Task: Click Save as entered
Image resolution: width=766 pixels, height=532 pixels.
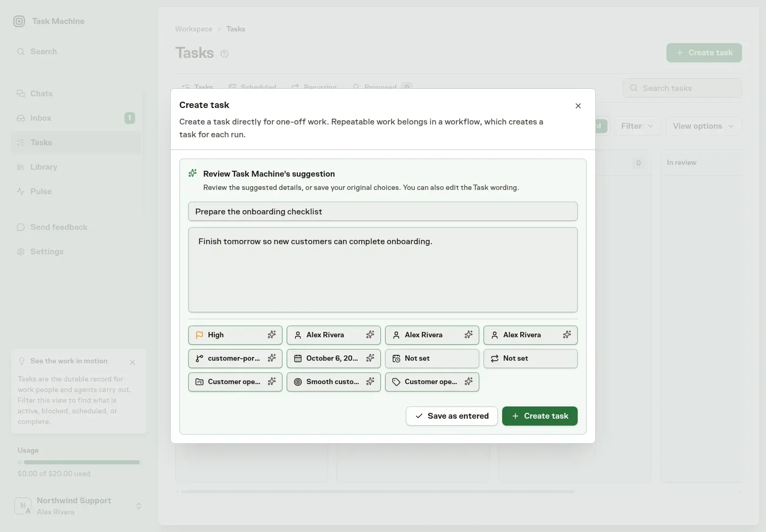Action: 452,416
